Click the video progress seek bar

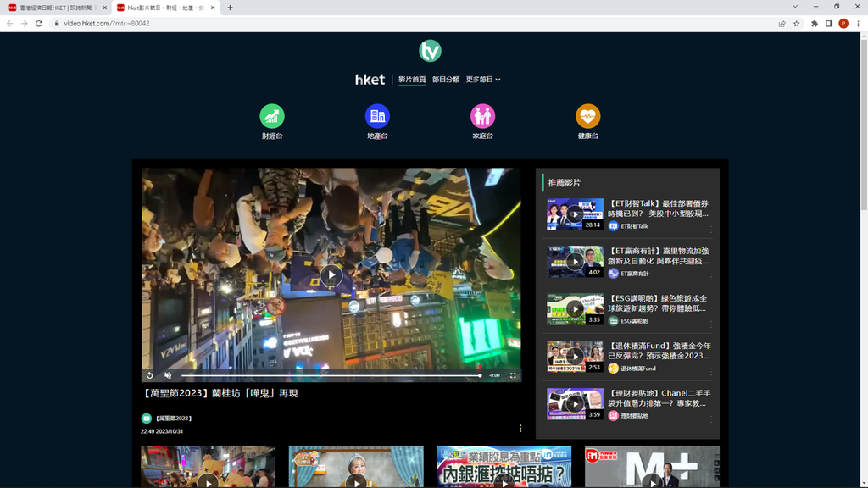coord(331,375)
